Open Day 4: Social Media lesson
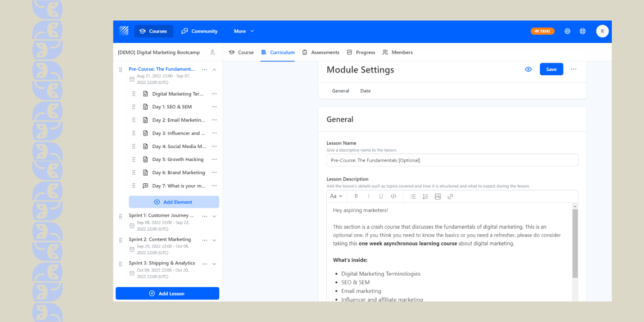This screenshot has width=644, height=322. 179,147
